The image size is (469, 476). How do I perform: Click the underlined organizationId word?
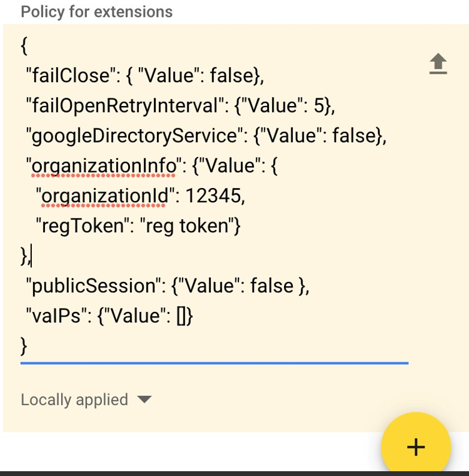point(104,196)
